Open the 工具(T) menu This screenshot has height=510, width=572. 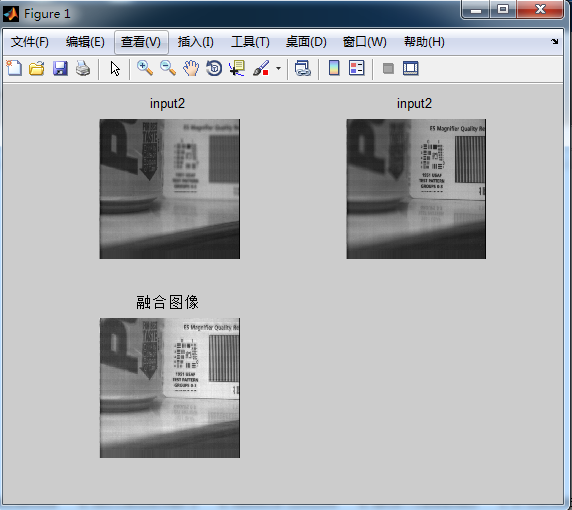pos(250,42)
